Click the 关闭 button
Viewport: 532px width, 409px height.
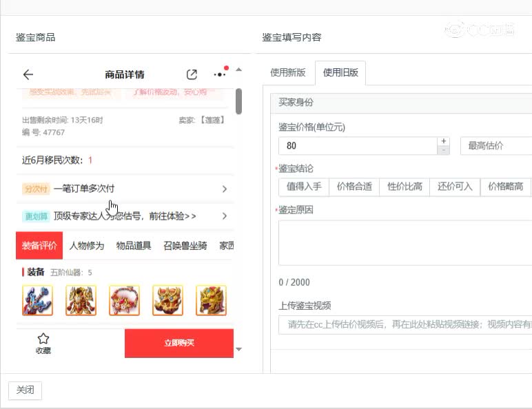25,390
